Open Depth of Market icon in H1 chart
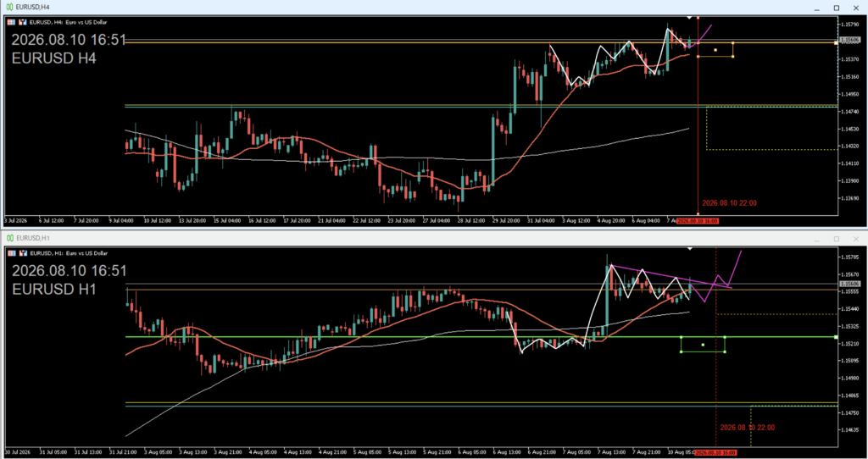Viewport: 868px width, 459px height. click(12, 252)
